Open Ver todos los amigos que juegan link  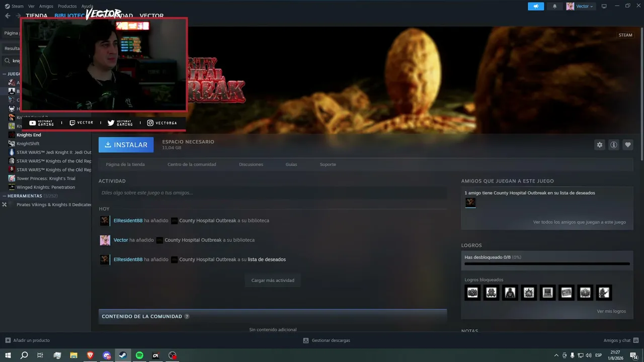pos(580,222)
